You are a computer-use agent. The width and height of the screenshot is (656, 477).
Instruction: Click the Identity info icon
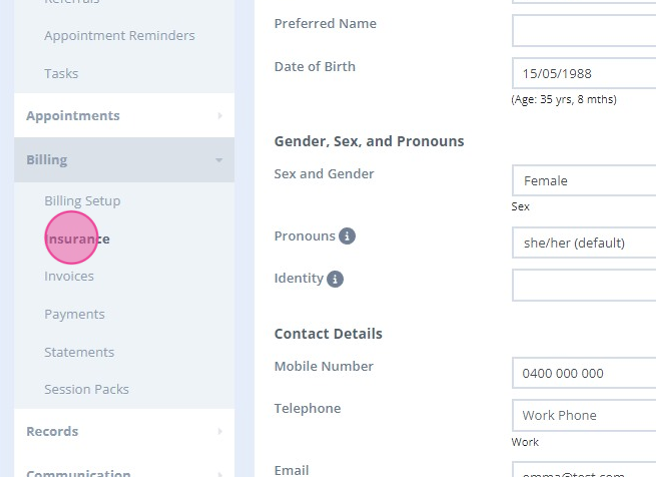335,279
